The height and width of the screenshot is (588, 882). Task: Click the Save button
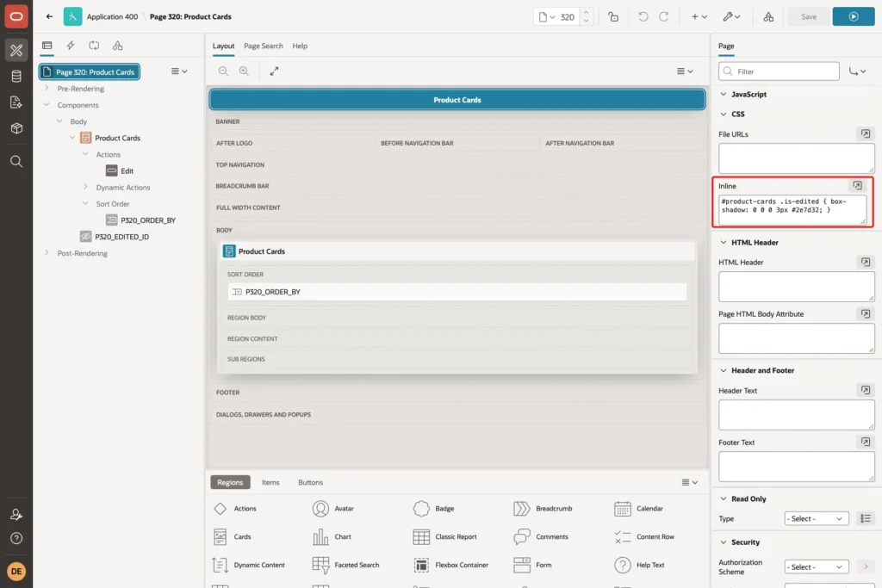click(x=808, y=16)
